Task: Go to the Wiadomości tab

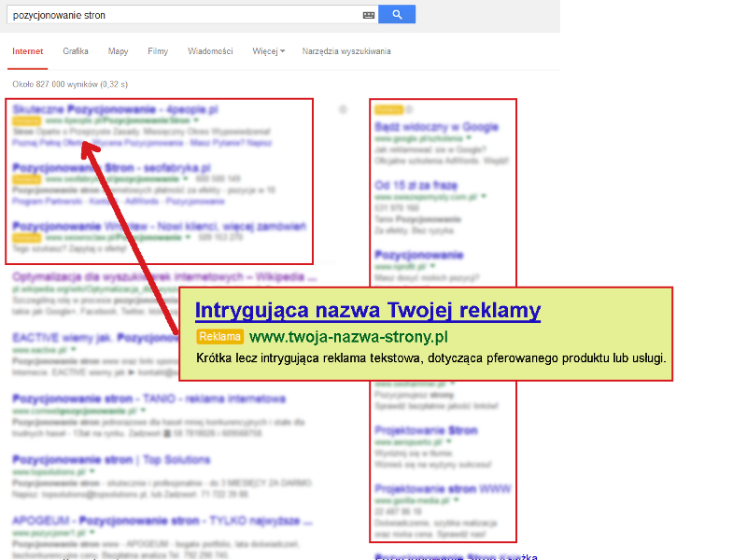Action: click(x=210, y=51)
